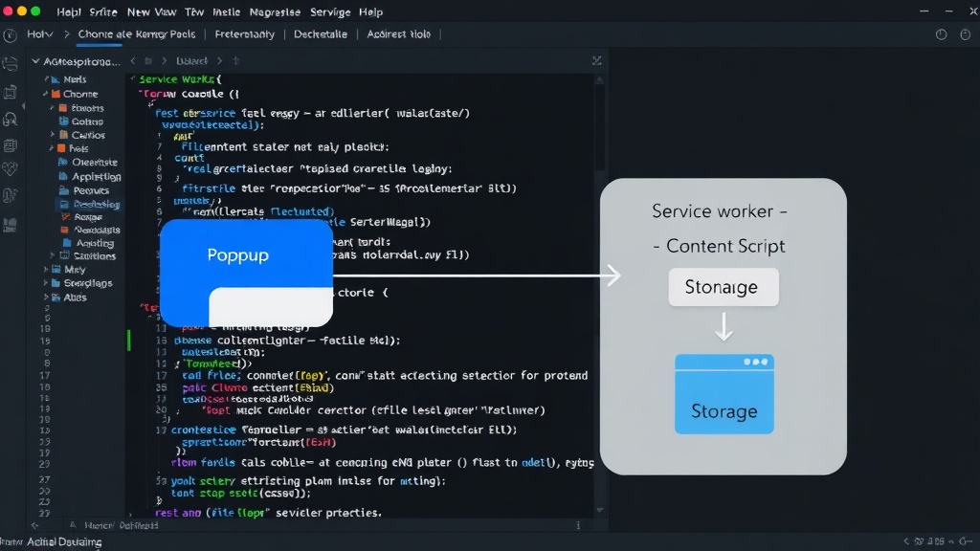Expand the Saitlions folder arrow
The image size is (980, 551).
(x=53, y=255)
